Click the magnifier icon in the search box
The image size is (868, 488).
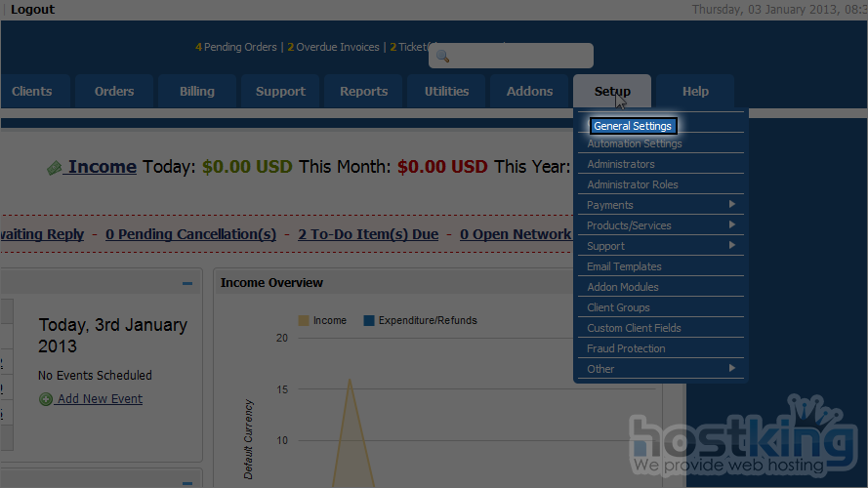point(442,57)
